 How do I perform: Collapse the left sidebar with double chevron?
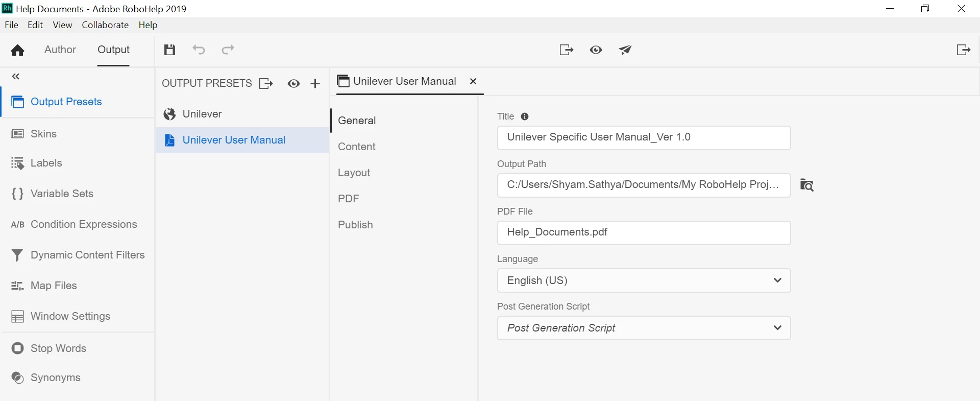tap(16, 77)
